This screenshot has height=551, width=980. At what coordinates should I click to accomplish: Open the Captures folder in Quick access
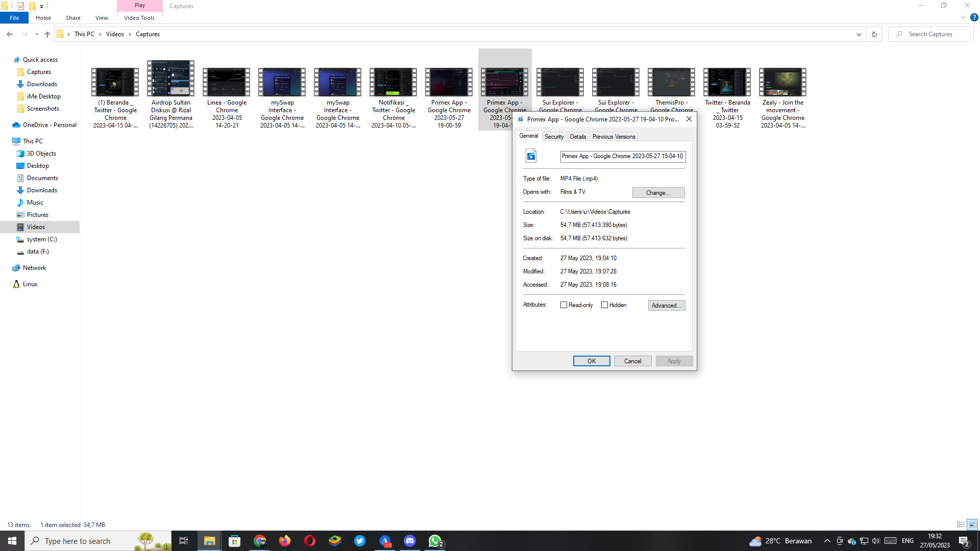point(39,72)
